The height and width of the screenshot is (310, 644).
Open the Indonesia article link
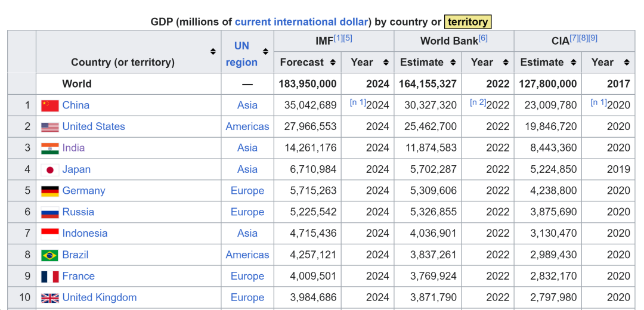(x=85, y=233)
